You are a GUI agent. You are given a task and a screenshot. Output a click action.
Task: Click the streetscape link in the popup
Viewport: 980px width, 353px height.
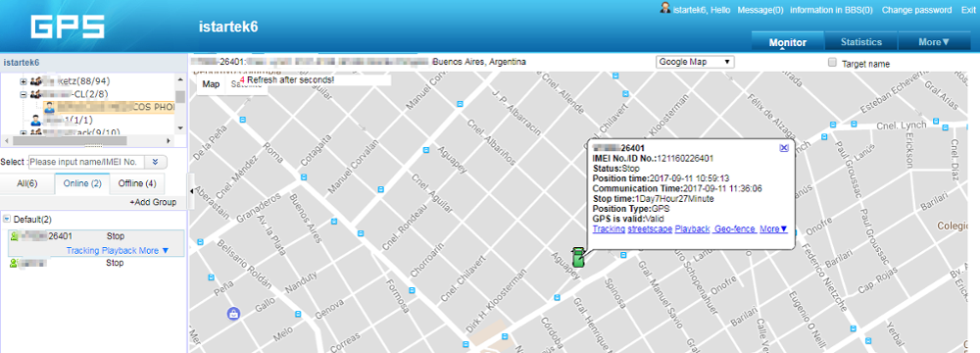point(650,229)
